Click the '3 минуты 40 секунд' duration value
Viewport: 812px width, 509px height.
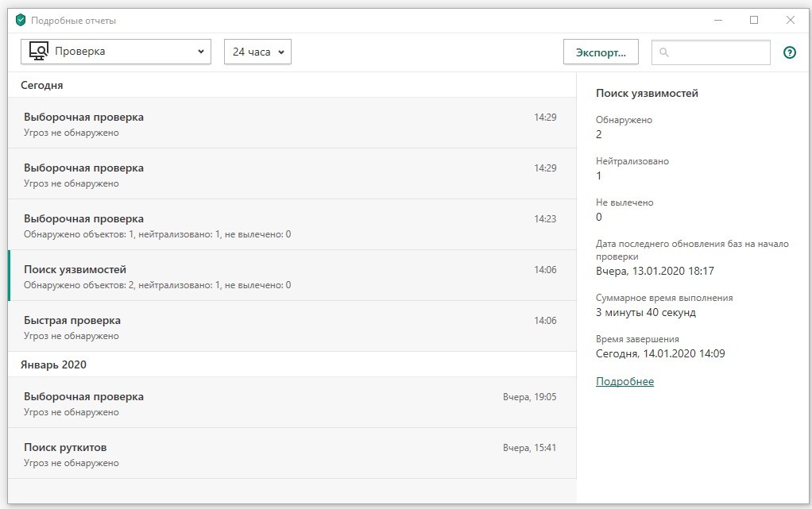[646, 312]
